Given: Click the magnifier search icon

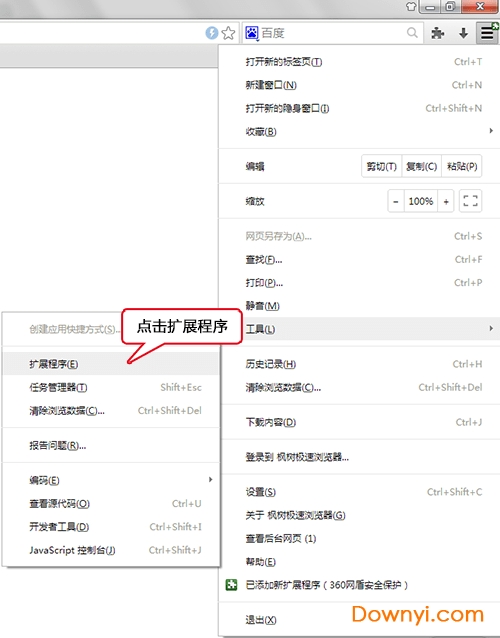Looking at the screenshot, I should [412, 33].
